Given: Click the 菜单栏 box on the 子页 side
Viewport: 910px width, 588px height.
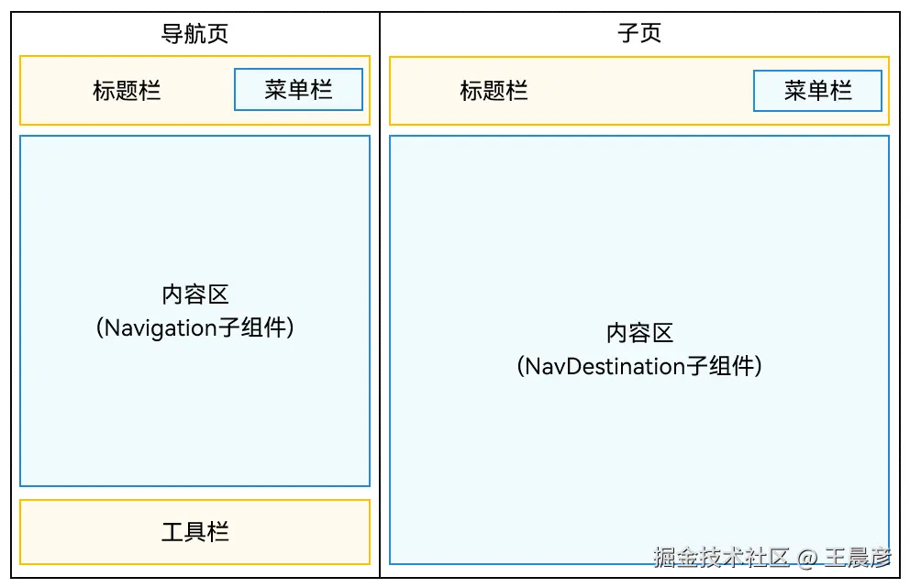Looking at the screenshot, I should tap(816, 91).
